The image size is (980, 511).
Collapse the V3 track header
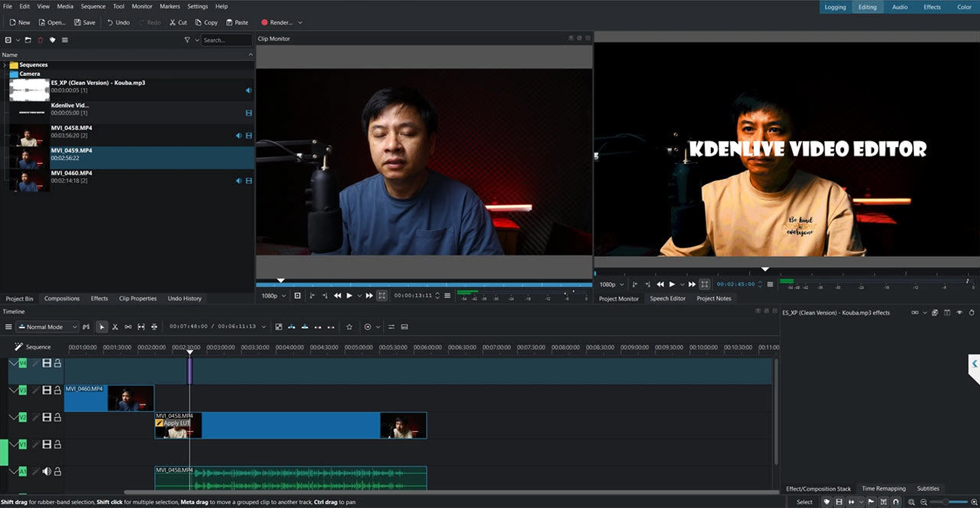coord(13,390)
